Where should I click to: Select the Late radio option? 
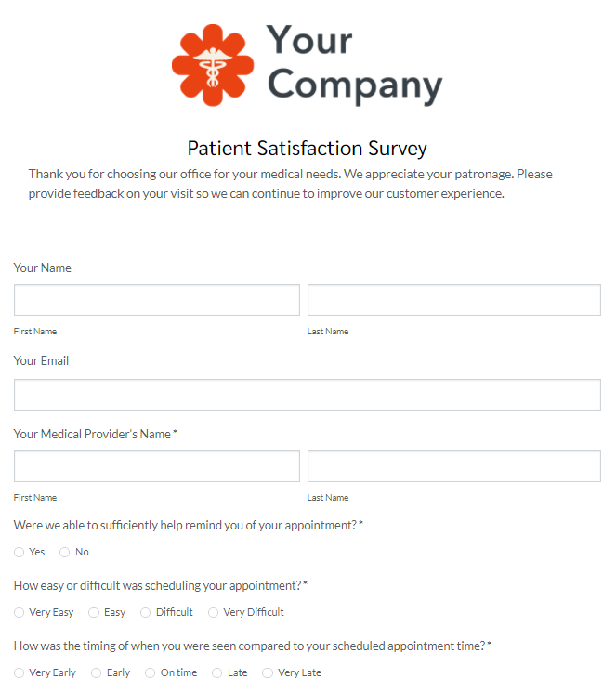216,673
